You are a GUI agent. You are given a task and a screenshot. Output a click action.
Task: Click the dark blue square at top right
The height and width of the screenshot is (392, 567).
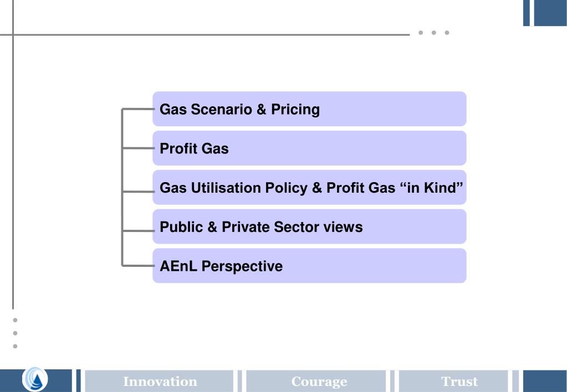coord(550,13)
